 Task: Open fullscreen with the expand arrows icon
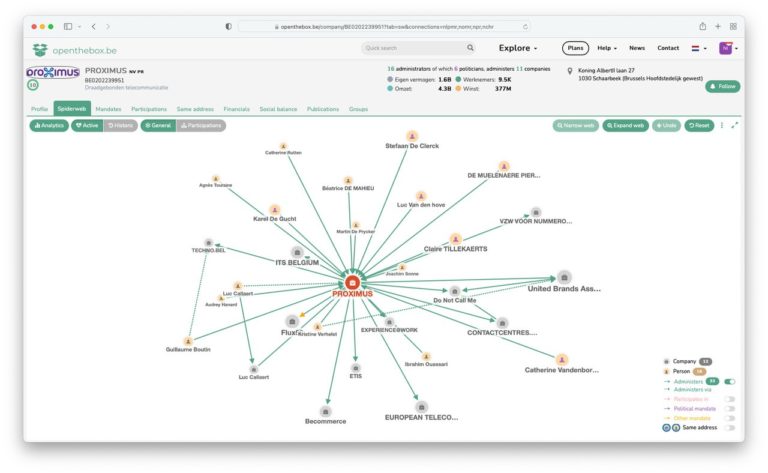pos(735,125)
